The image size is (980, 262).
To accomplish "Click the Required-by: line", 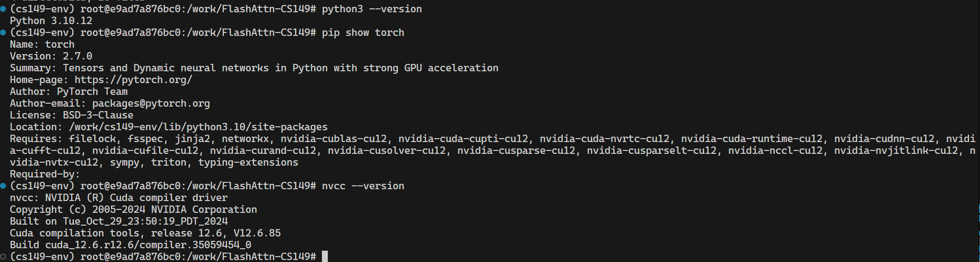I will [45, 174].
